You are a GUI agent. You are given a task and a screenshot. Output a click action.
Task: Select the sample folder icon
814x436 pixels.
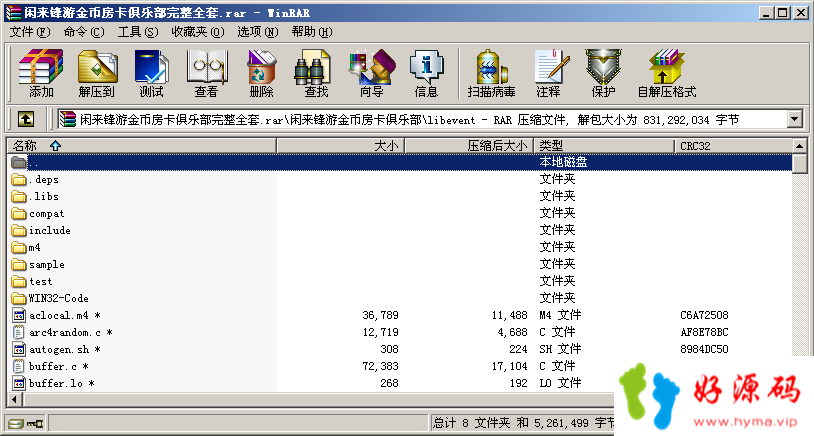(19, 265)
